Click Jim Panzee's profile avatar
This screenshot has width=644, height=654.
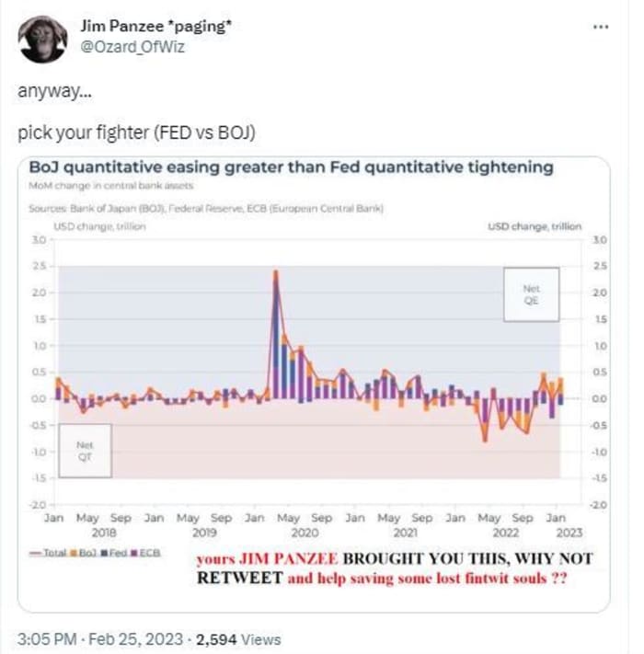42,40
